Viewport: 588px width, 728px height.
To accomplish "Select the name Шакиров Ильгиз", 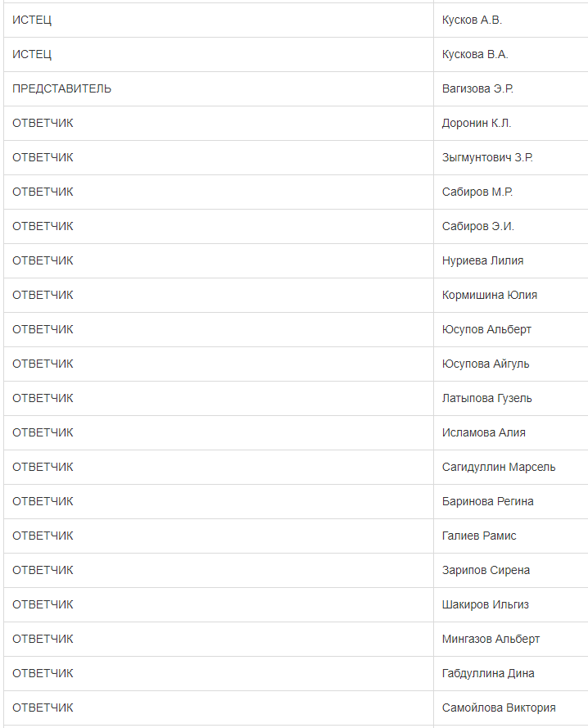I will pyautogui.click(x=486, y=604).
